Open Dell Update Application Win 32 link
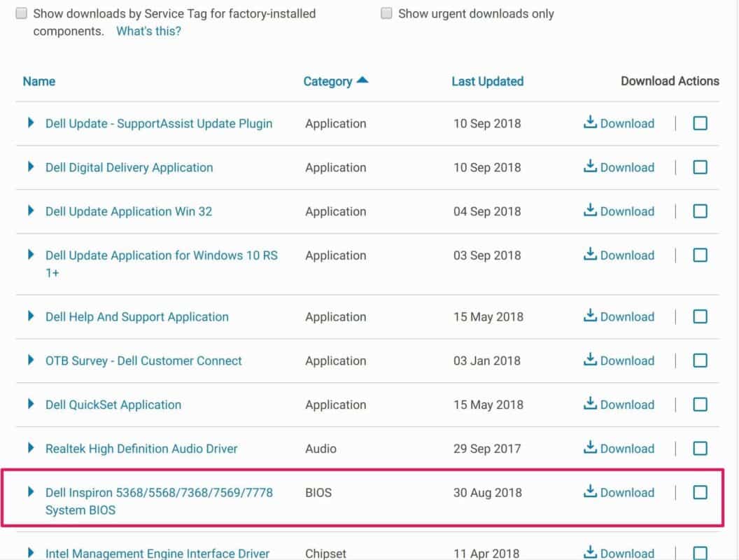This screenshot has height=560, width=739. point(129,211)
